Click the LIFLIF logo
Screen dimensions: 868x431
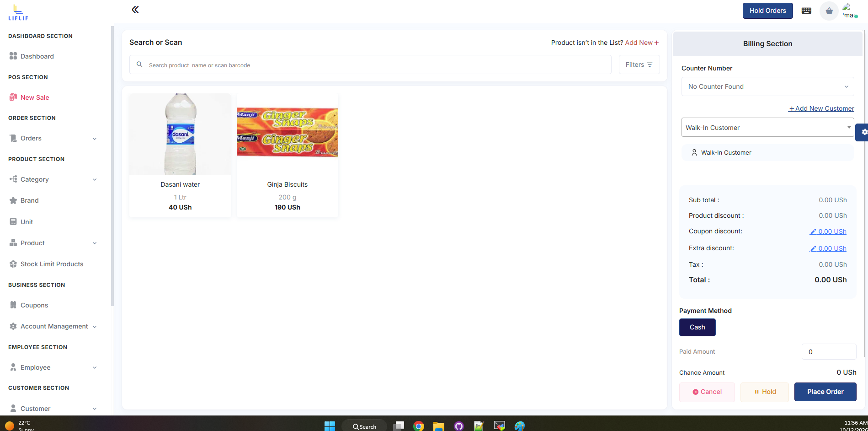pyautogui.click(x=18, y=12)
